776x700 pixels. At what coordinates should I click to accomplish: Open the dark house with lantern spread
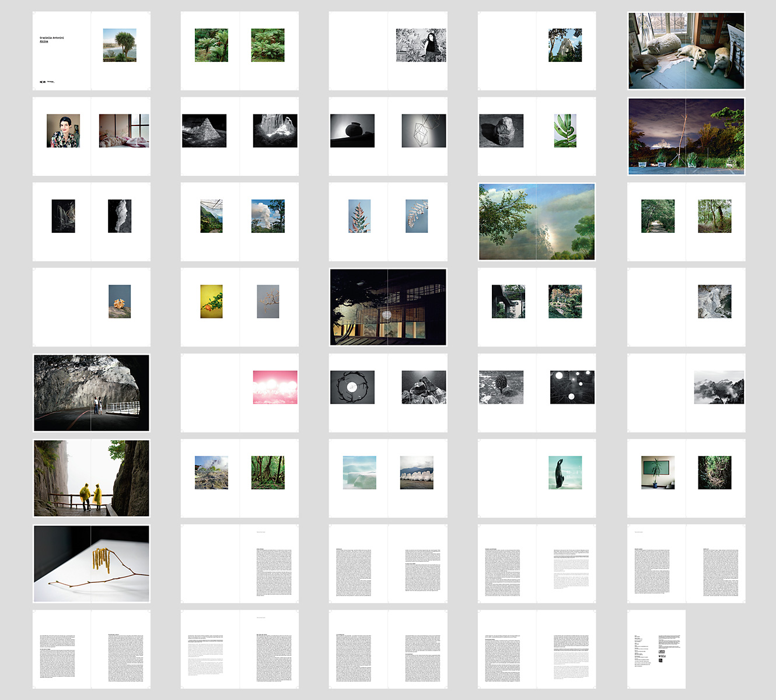click(388, 307)
